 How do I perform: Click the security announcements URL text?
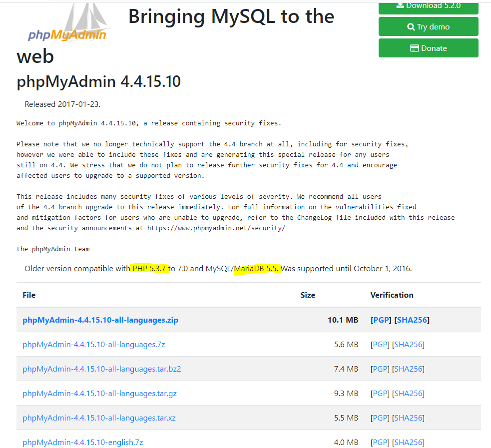tap(216, 228)
